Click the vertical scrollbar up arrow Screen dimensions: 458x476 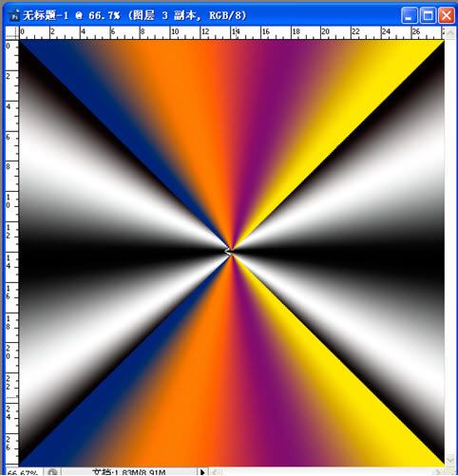coord(449,33)
